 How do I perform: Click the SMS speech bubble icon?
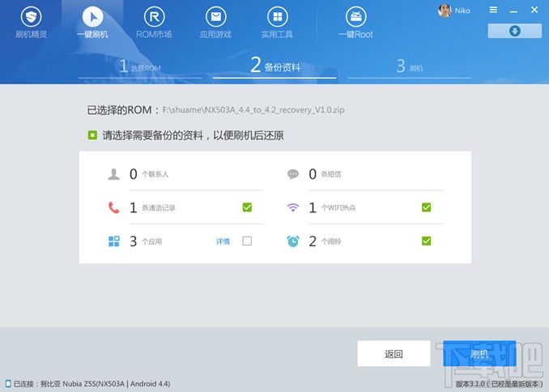click(x=293, y=174)
